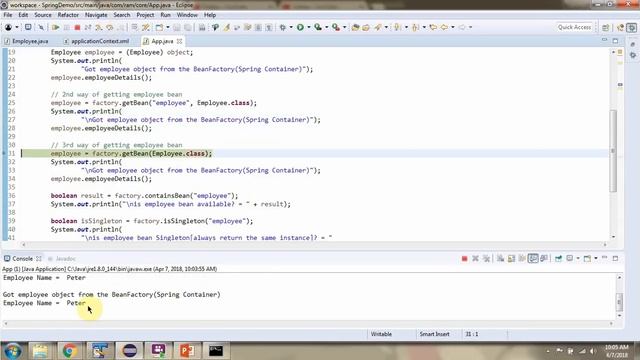Open the File menu
The image size is (640, 360).
[x=8, y=15]
